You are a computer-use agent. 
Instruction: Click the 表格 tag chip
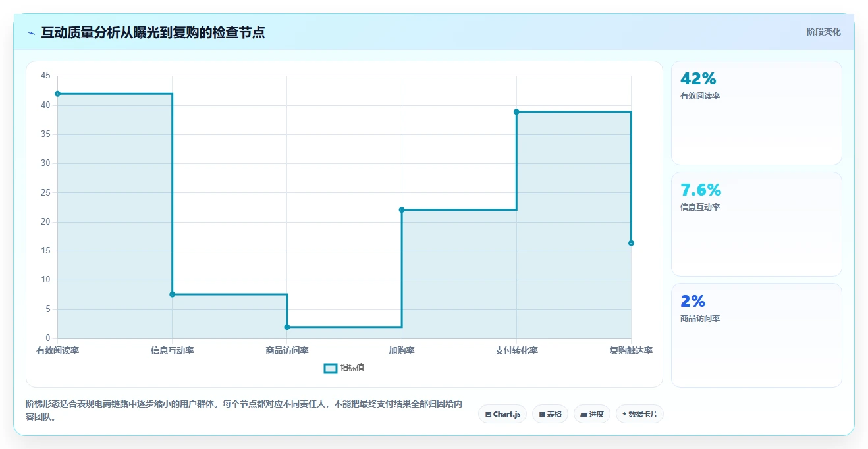[x=550, y=414]
